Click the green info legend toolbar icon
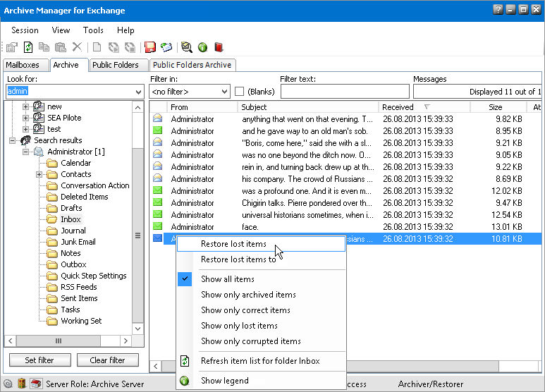 pyautogui.click(x=202, y=47)
